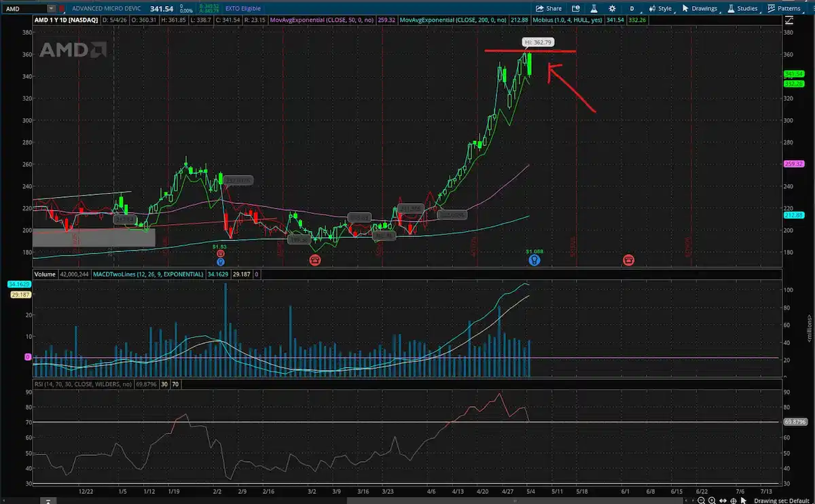Click the zoom in magnifier icon
The image size is (815, 504).
tap(712, 500)
